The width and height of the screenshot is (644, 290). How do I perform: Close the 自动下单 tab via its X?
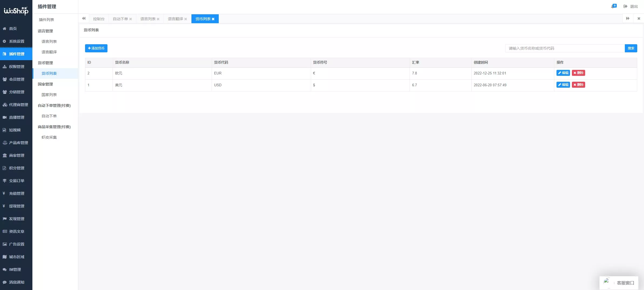coord(130,19)
